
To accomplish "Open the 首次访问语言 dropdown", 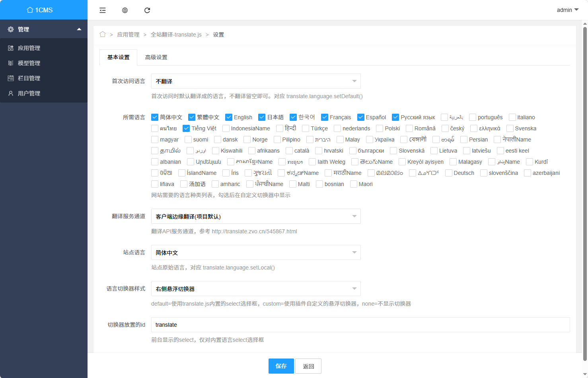I will coord(256,81).
